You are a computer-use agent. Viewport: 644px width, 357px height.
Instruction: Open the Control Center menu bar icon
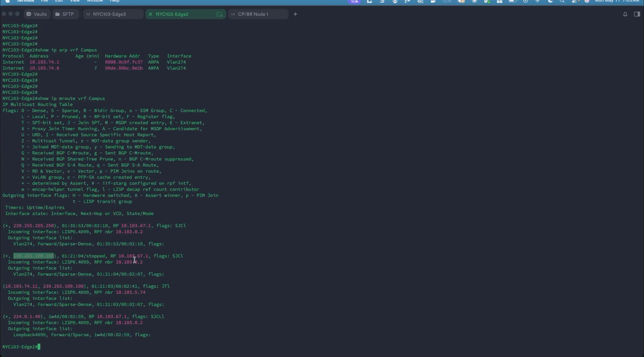575,1
